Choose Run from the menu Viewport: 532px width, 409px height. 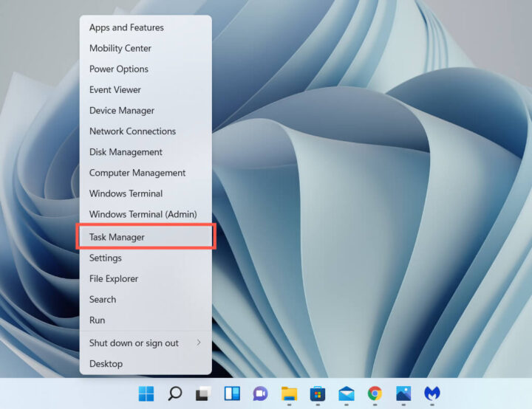click(146, 320)
